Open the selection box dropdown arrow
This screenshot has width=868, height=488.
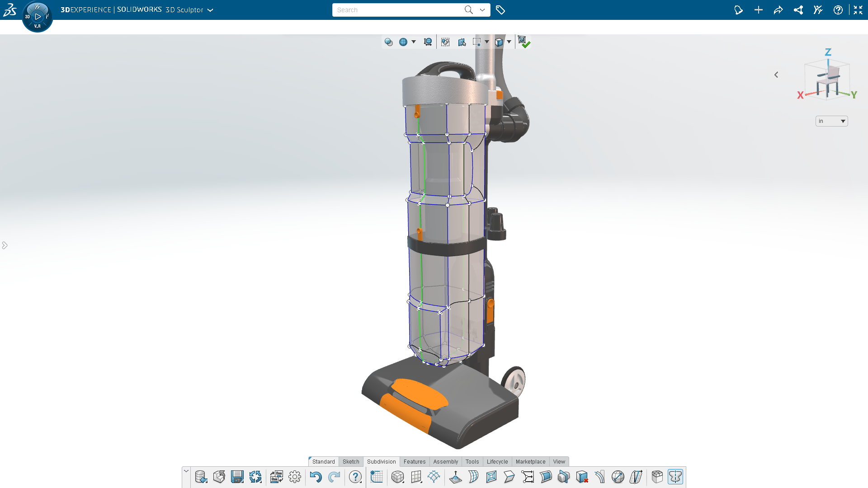(x=487, y=42)
